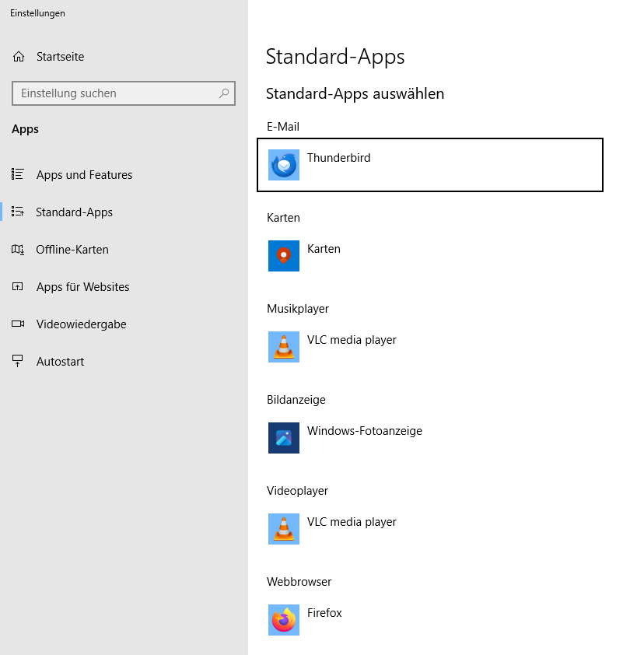Open the Startseite page

[x=124, y=56]
